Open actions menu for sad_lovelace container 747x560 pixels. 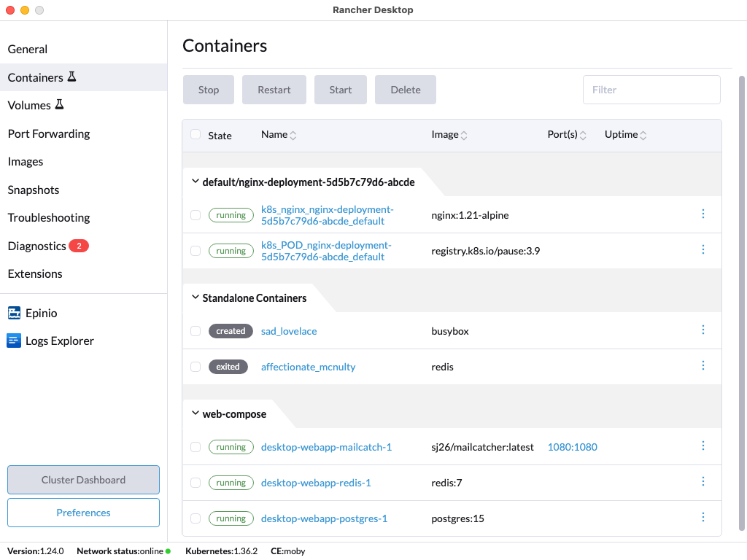703,330
